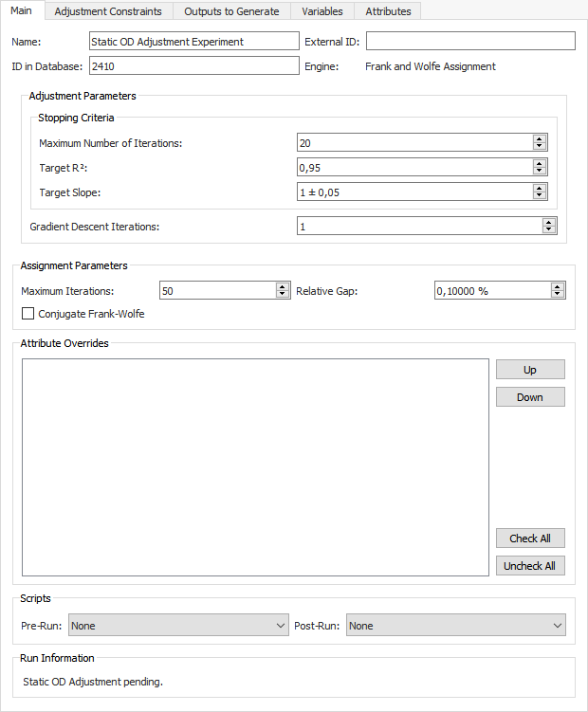Image resolution: width=588 pixels, height=712 pixels.
Task: Open the Variables tab
Action: coord(322,11)
